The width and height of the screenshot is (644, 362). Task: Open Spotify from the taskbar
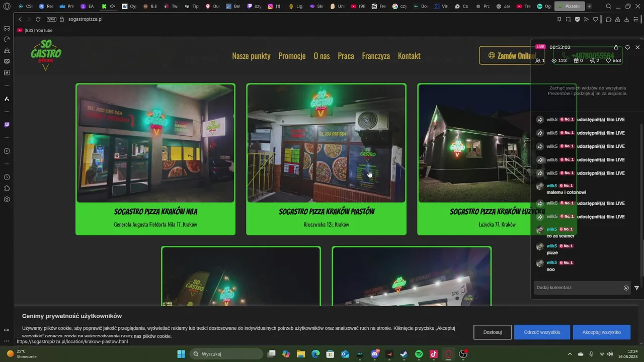(419, 354)
